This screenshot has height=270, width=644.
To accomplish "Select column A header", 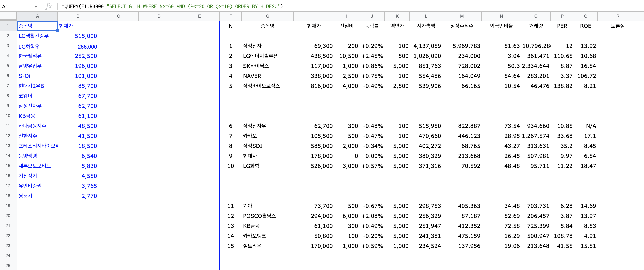I will point(37,16).
